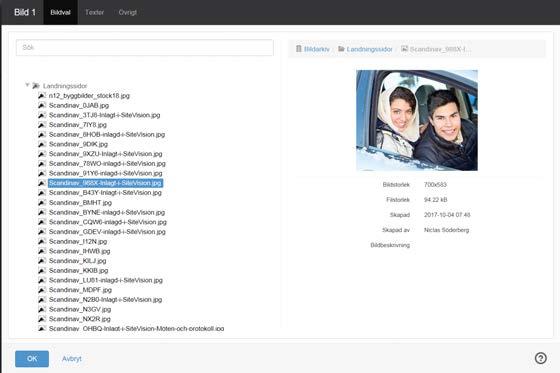Click image icon beside Scandinav_B43Y-Inlagt-i-SiteVision.jpg

[42, 193]
